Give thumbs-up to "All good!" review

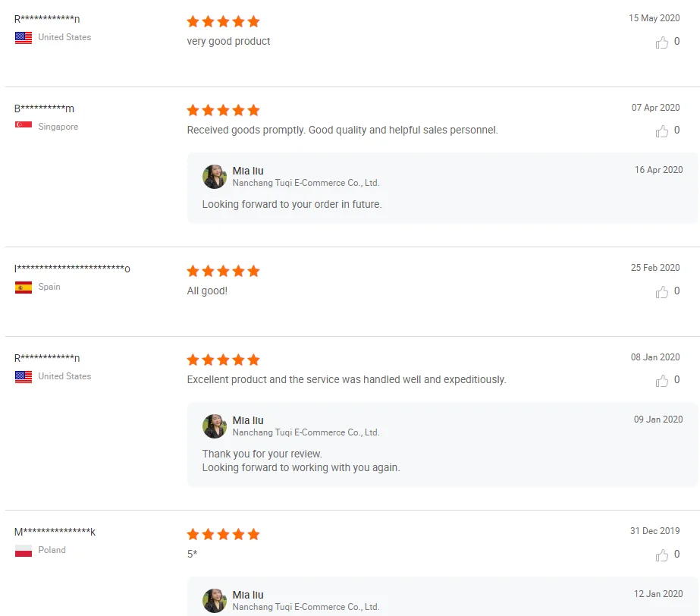point(661,292)
